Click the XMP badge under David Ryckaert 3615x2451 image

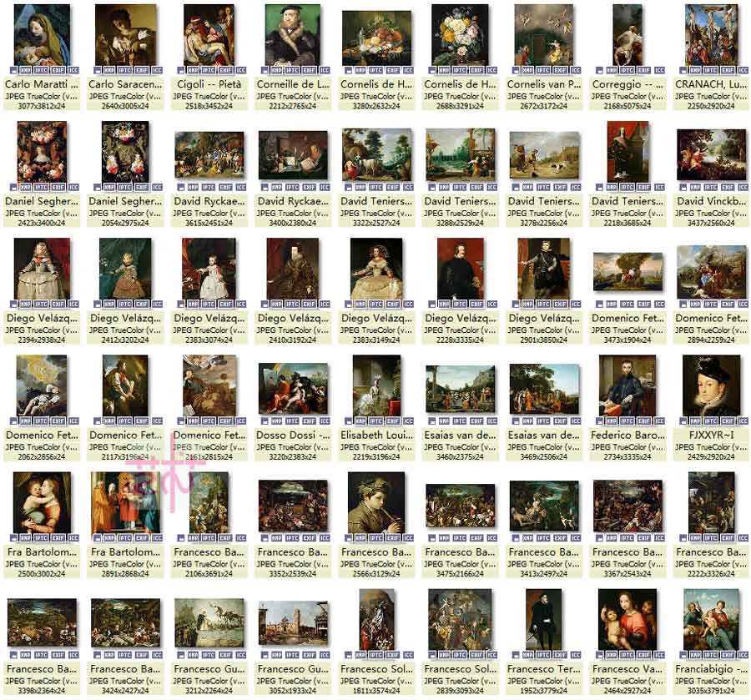(193, 187)
